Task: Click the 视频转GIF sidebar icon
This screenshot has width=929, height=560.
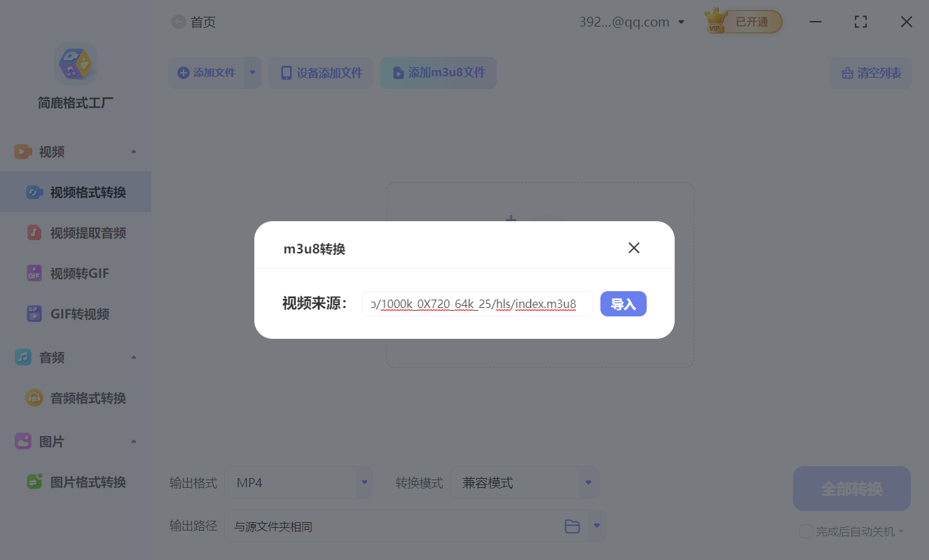Action: coord(34,274)
